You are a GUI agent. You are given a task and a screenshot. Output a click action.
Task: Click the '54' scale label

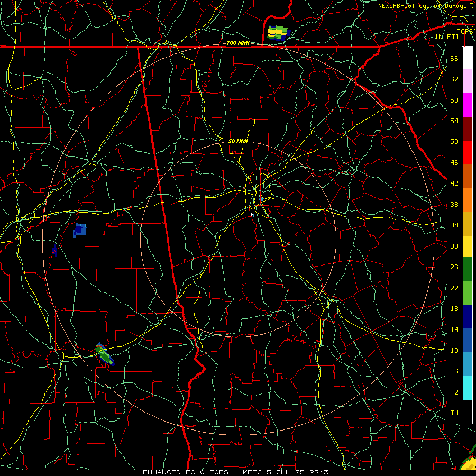[x=454, y=121]
